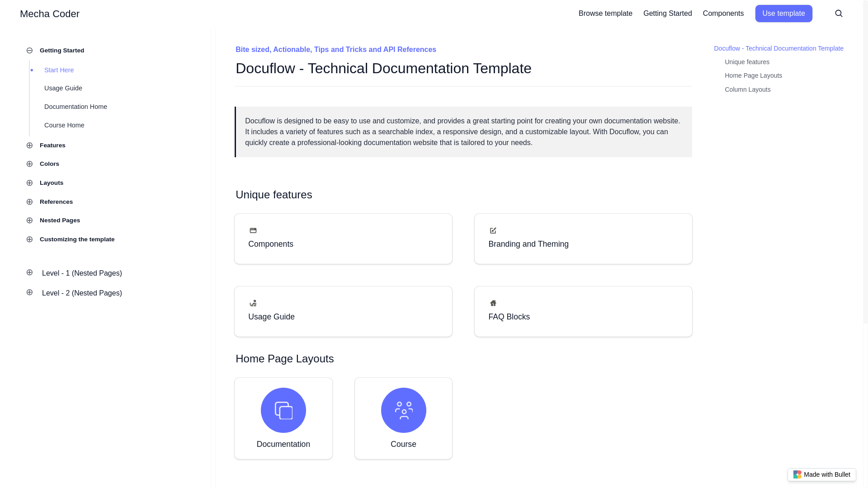
Task: Click the Home Page Layouts heading
Action: point(284,359)
